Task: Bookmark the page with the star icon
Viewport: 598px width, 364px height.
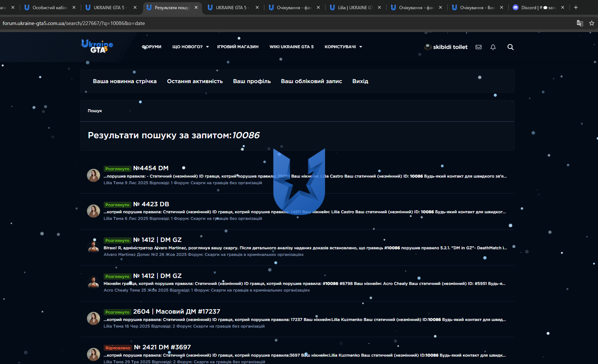Action: (592, 23)
